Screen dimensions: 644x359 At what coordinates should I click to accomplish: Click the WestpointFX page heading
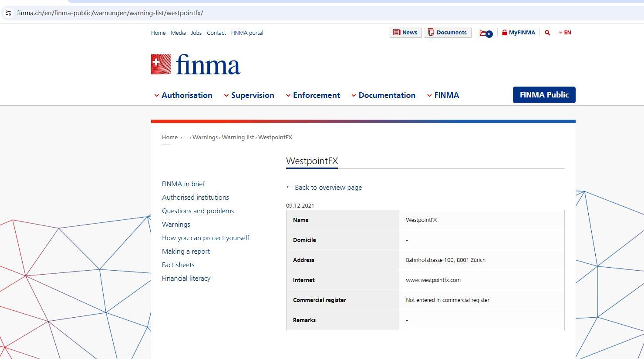tap(312, 161)
